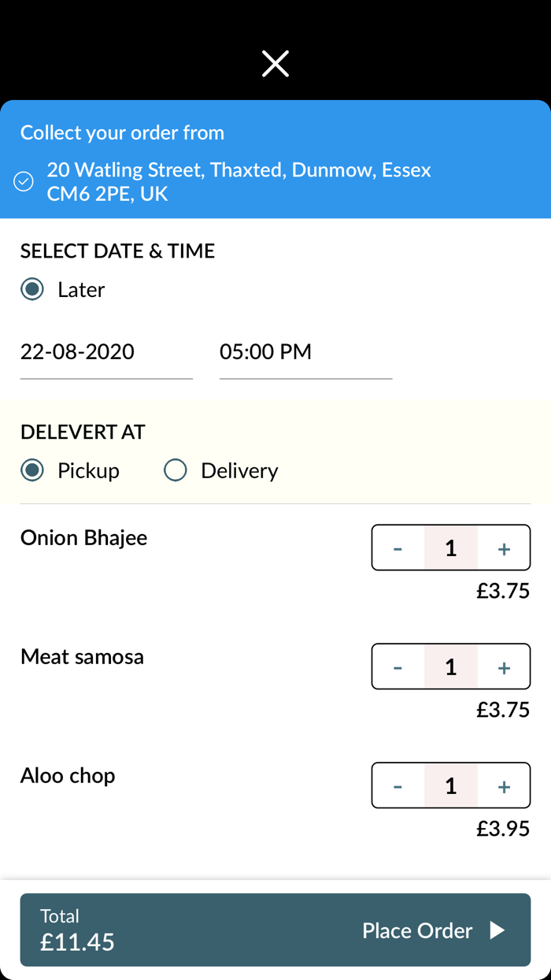Image resolution: width=551 pixels, height=980 pixels.
Task: Click the Onion Bhajee quantity number
Action: click(x=450, y=548)
